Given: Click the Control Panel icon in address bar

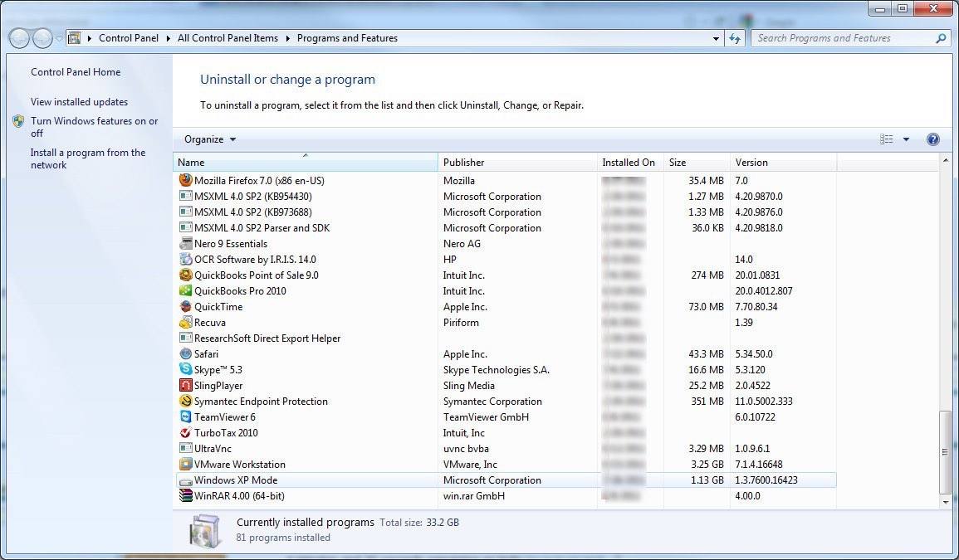Looking at the screenshot, I should click(74, 38).
